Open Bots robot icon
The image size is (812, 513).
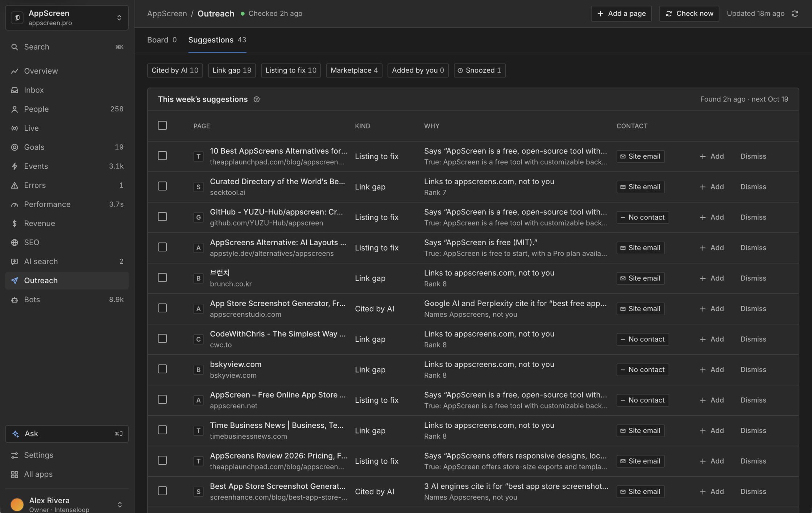point(14,300)
